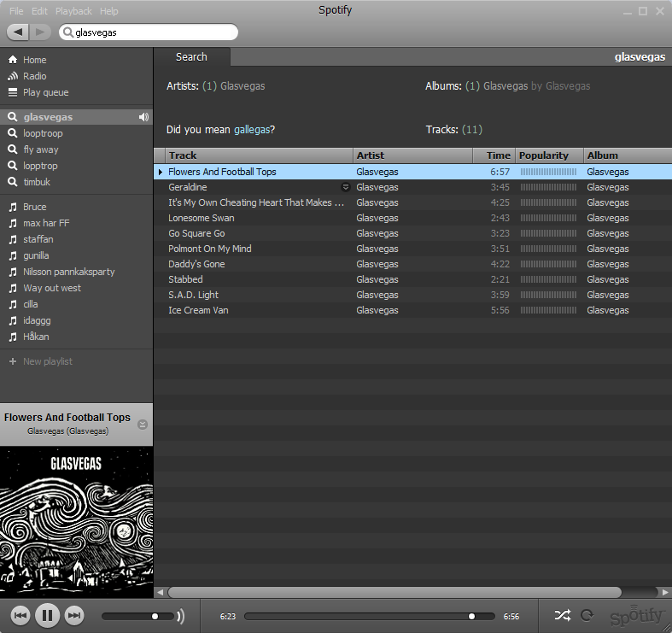Select the Go Square Go track
This screenshot has width=672, height=633.
[x=412, y=233]
